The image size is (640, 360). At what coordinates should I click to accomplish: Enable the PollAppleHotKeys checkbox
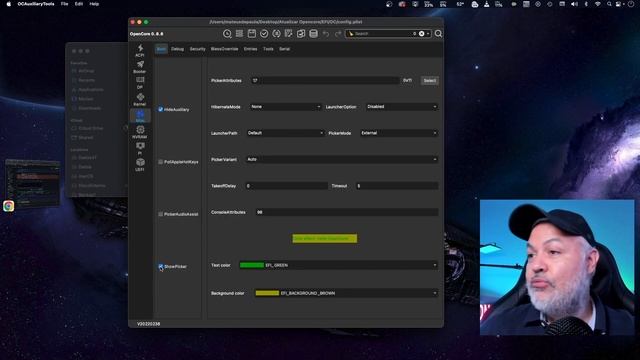click(160, 162)
